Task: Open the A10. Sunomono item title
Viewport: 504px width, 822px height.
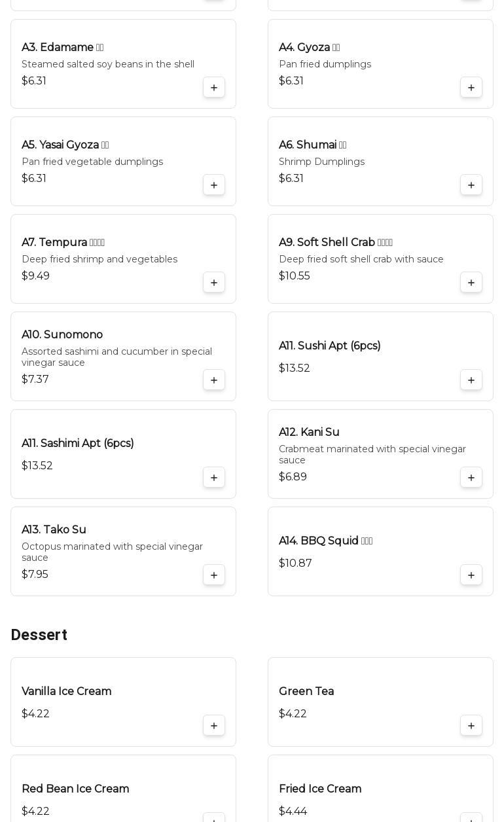Action: [x=62, y=335]
